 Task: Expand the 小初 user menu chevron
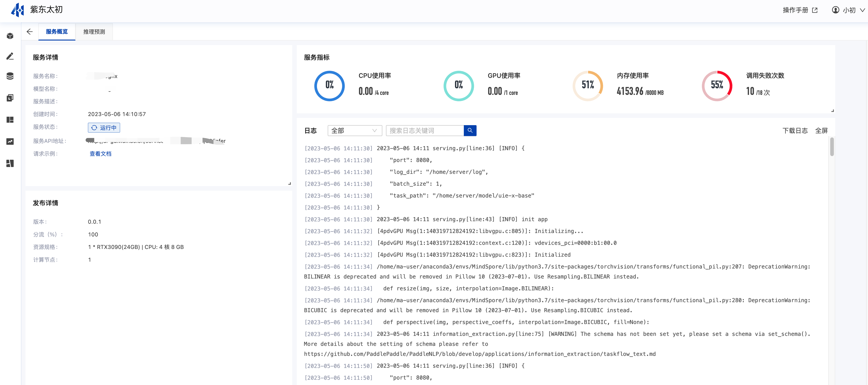tap(862, 10)
